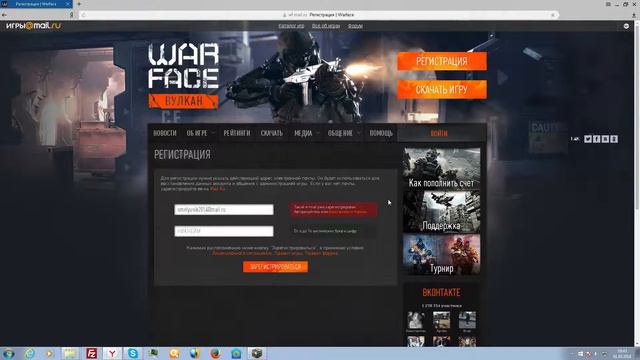Open Скачать menu item
This screenshot has width=640, height=360.
point(272,133)
